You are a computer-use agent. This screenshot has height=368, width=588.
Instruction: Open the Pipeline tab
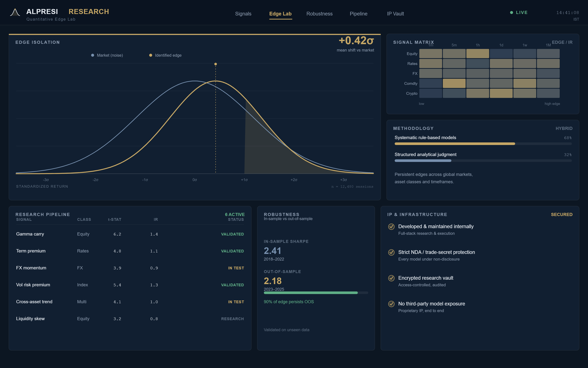pyautogui.click(x=359, y=14)
